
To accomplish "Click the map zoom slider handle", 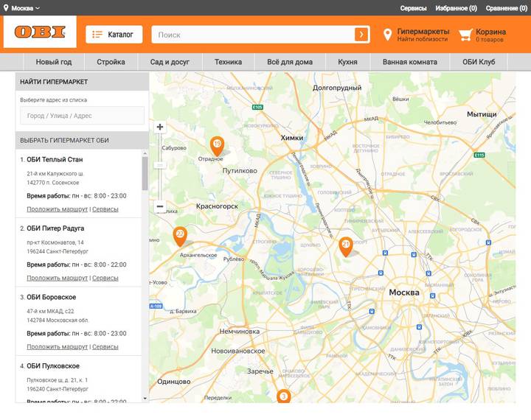I will point(160,165).
